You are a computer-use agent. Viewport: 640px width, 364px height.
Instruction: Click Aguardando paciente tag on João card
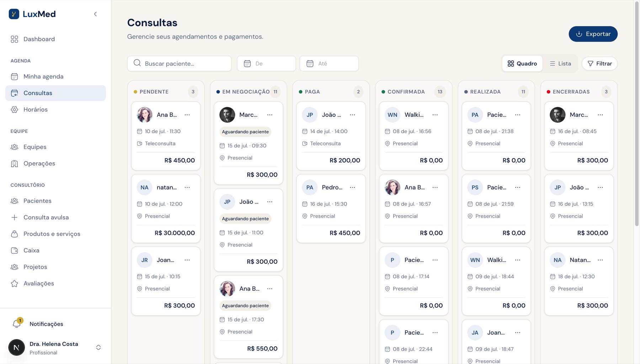point(245,219)
